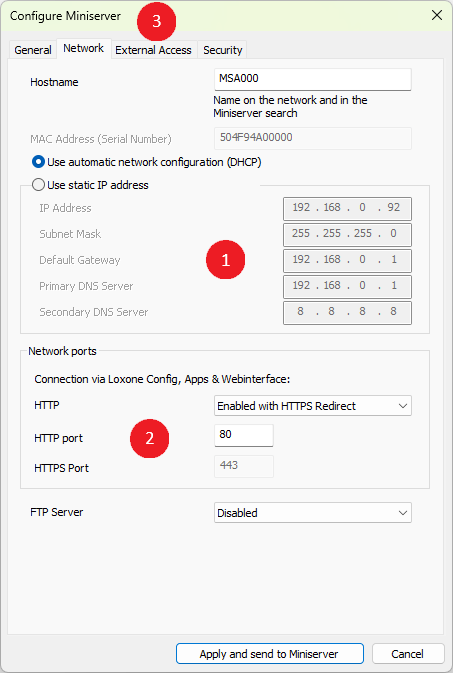Click the IP Address field
The image size is (453, 673).
coord(347,208)
